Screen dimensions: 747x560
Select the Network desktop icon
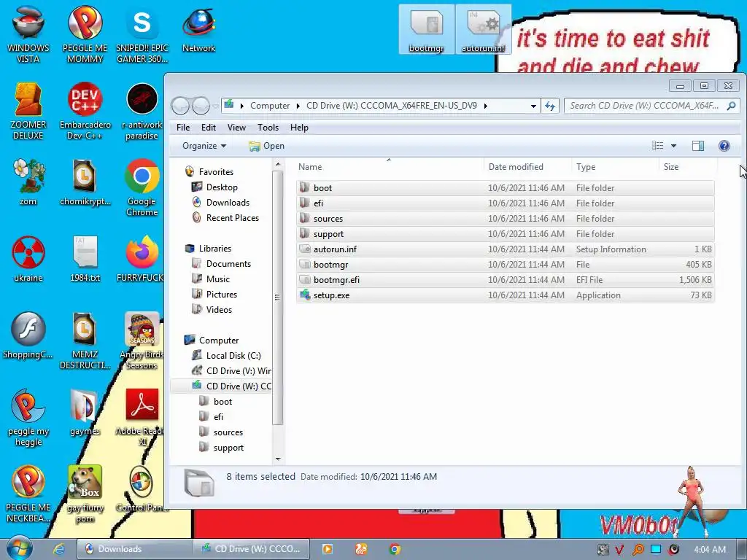coord(198,28)
